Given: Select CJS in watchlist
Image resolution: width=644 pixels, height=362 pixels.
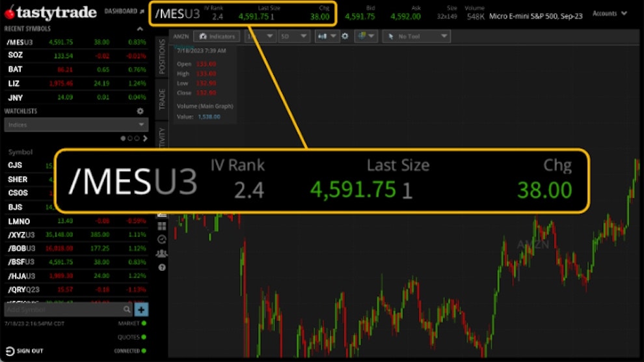Looking at the screenshot, I should [x=15, y=165].
